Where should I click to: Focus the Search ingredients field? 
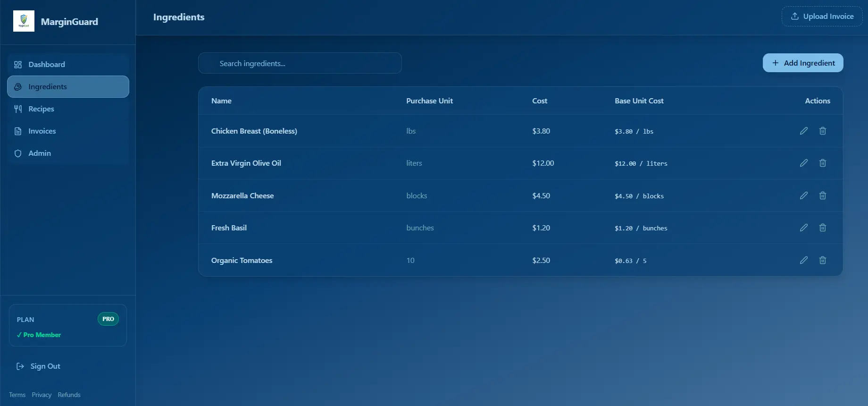tap(300, 63)
